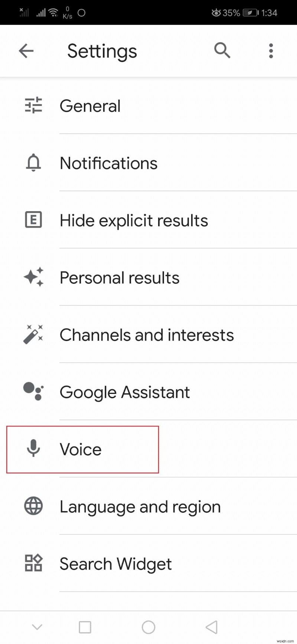Open the three-dot overflow menu
Viewport: 297px width, 644px height.
click(x=271, y=51)
